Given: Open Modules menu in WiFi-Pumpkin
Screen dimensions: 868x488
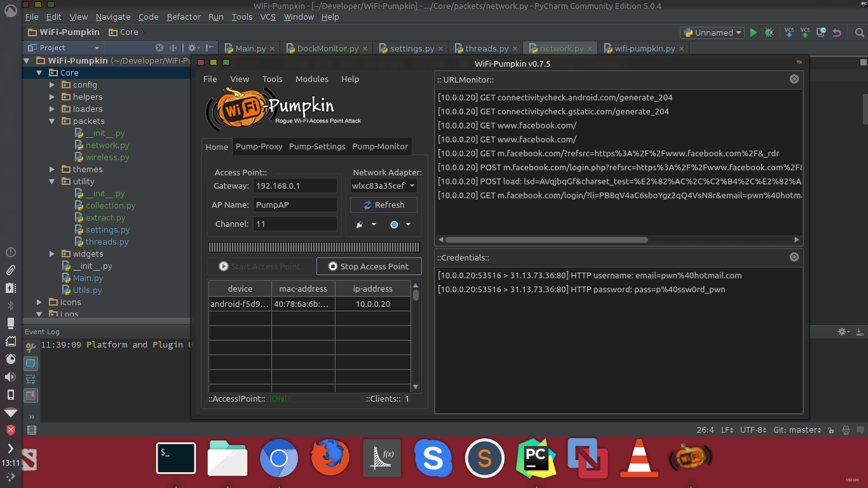Looking at the screenshot, I should tap(312, 79).
